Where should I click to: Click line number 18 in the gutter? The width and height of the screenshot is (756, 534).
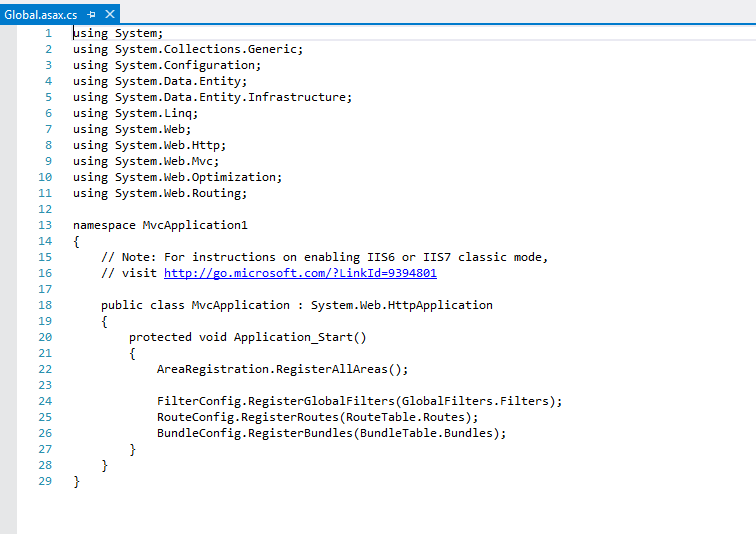coord(45,305)
